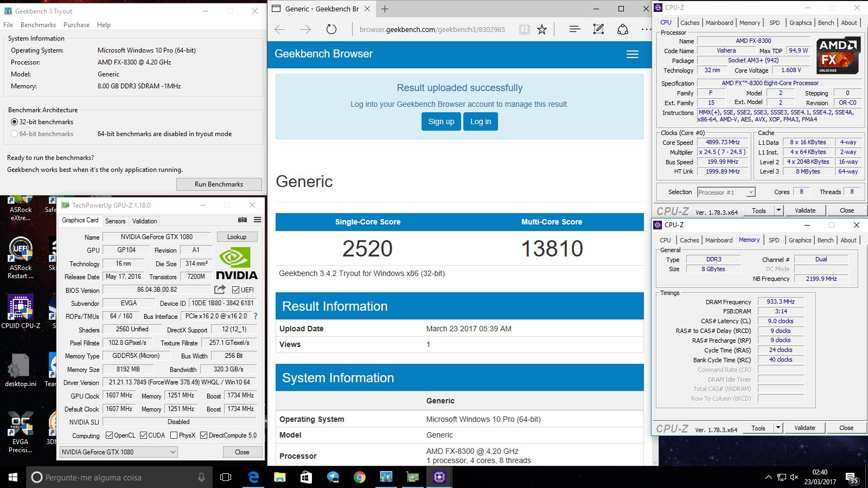Open new tab with plus icon in Edge
This screenshot has width=868, height=488.
click(385, 9)
